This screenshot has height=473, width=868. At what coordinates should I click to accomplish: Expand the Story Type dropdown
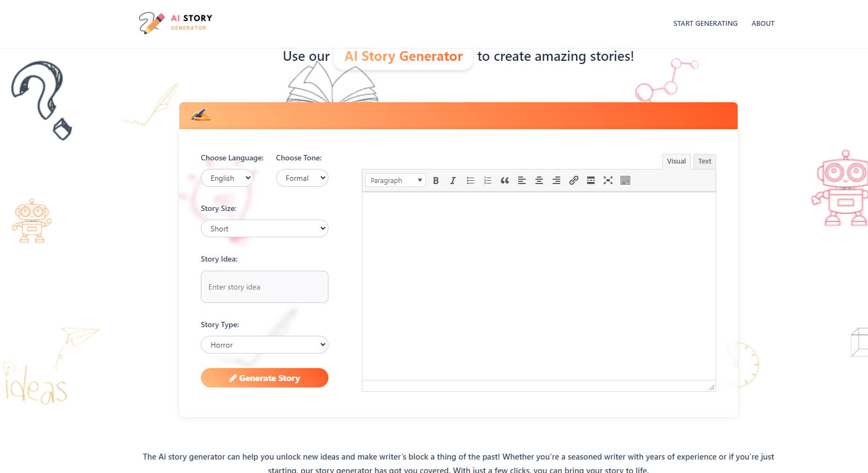coord(264,345)
